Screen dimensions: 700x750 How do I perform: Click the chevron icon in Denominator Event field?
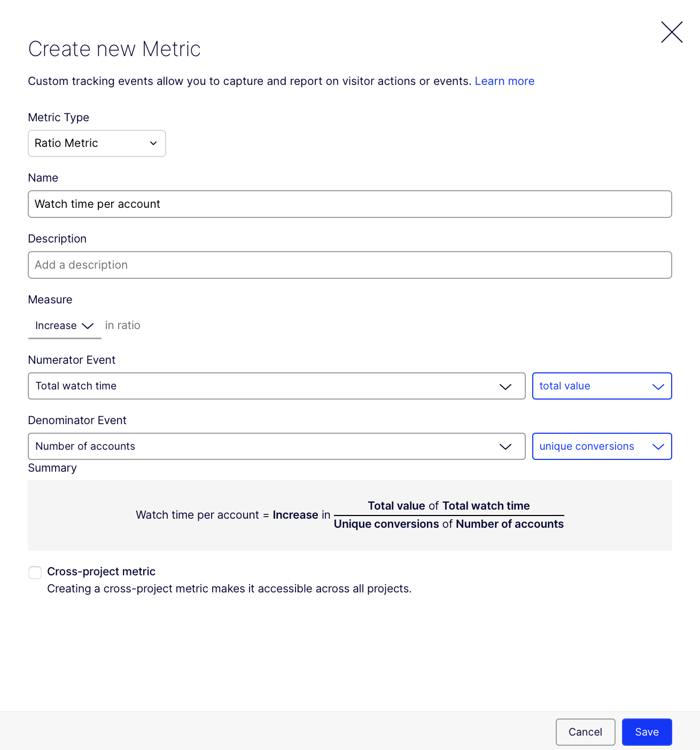(x=505, y=447)
